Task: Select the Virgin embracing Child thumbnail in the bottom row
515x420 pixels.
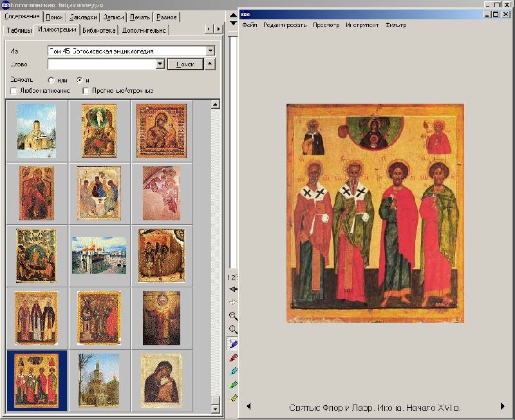Action: click(x=162, y=381)
